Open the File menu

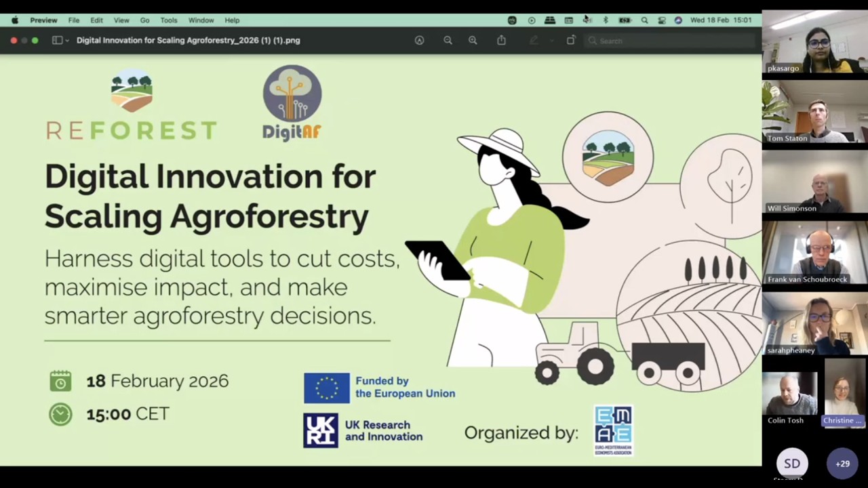coord(74,20)
